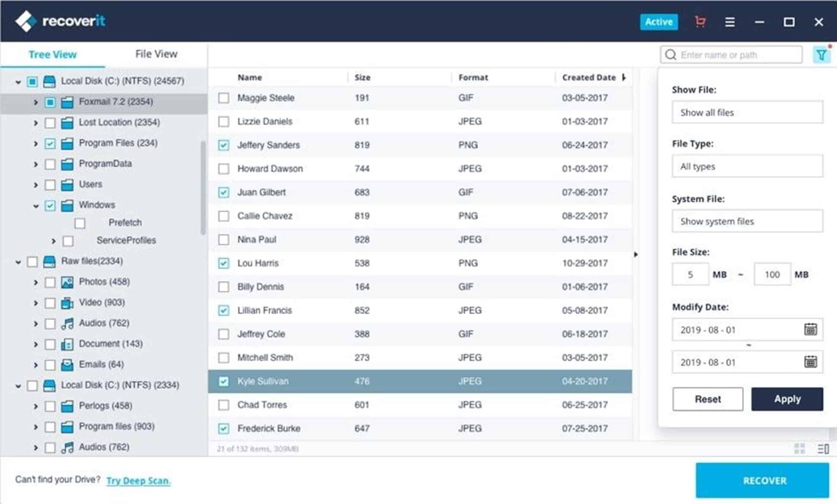Click the Photos folder icon
Screen dimensions: 837x504
tap(67, 282)
